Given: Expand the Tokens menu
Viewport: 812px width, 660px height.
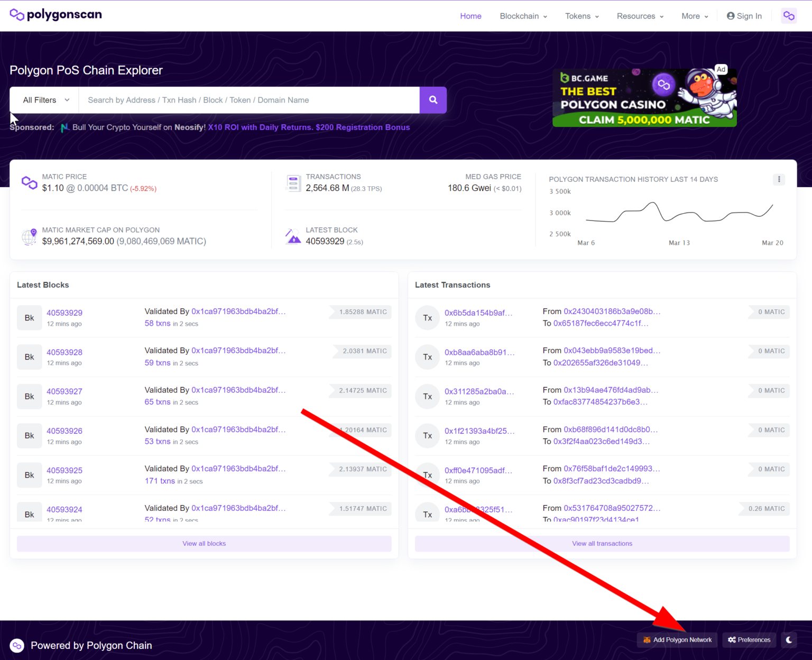Looking at the screenshot, I should pyautogui.click(x=582, y=16).
